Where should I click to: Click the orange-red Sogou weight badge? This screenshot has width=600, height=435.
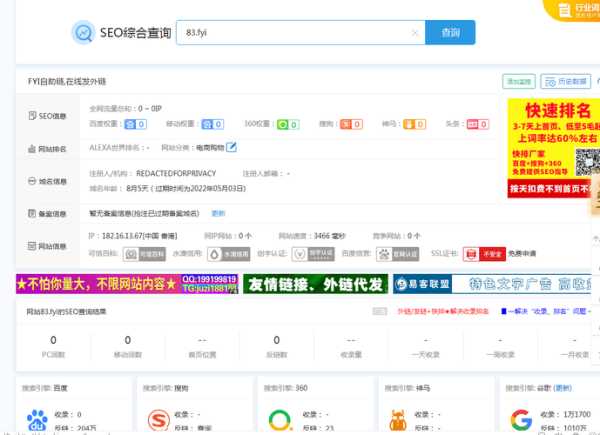[351, 124]
